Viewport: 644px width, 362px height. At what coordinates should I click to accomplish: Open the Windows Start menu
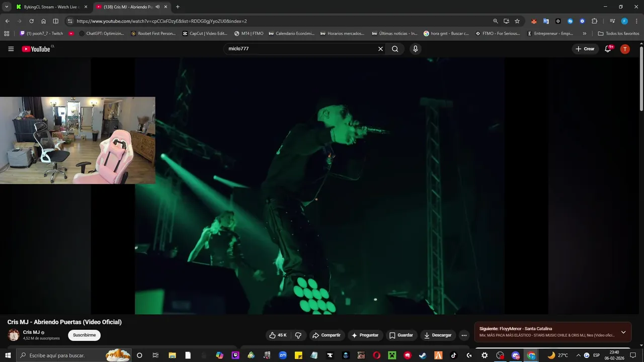coord(8,355)
